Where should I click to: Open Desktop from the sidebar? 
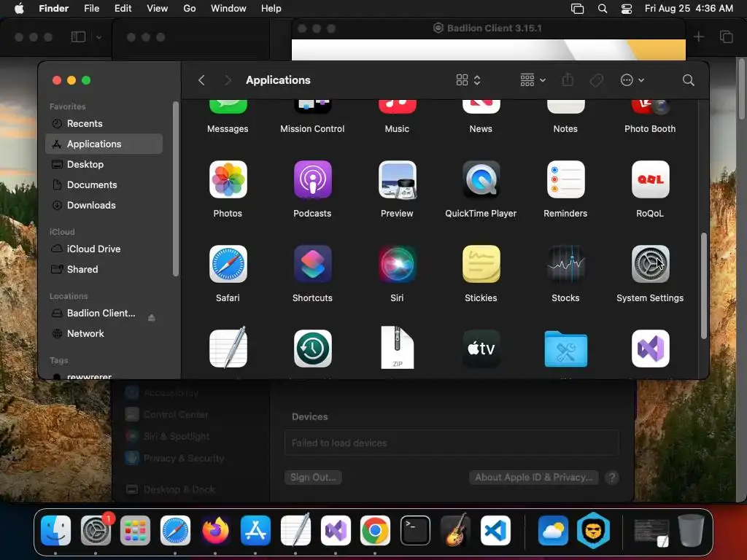tap(104, 164)
